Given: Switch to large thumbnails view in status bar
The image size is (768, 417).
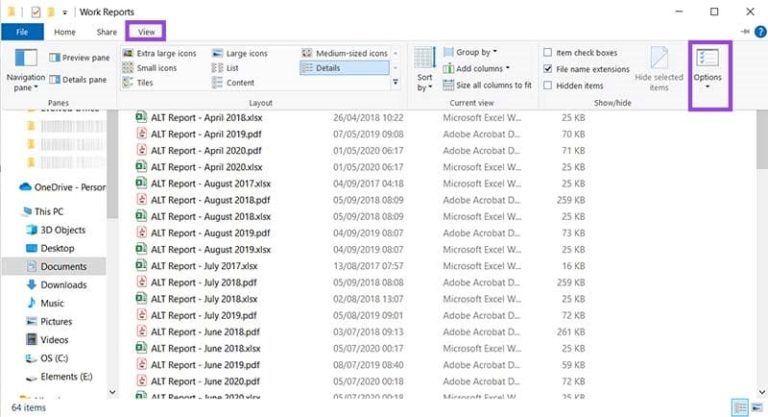Looking at the screenshot, I should pyautogui.click(x=757, y=407).
